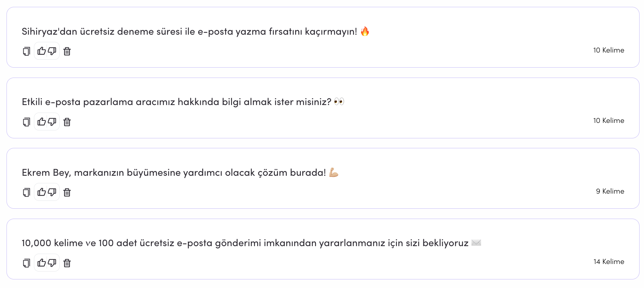Copy the 'Etkili e-posta pazarlama' text
The image size is (644, 288).
26,122
